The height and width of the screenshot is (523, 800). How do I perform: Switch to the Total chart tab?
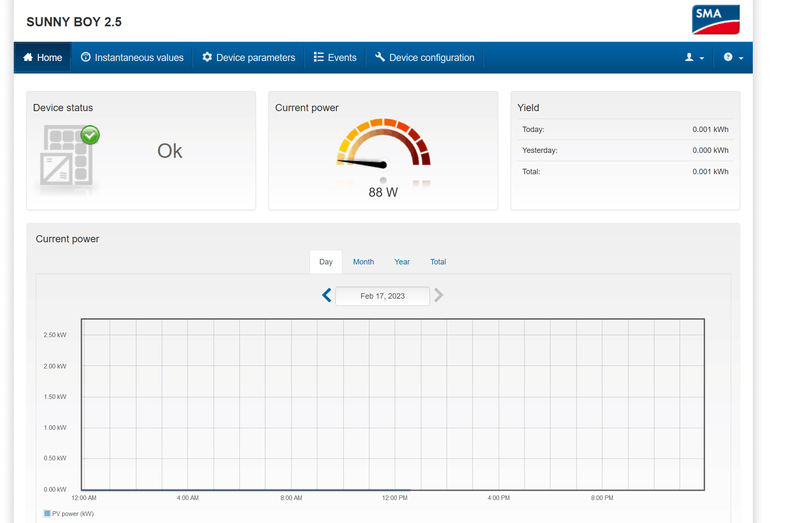point(438,262)
